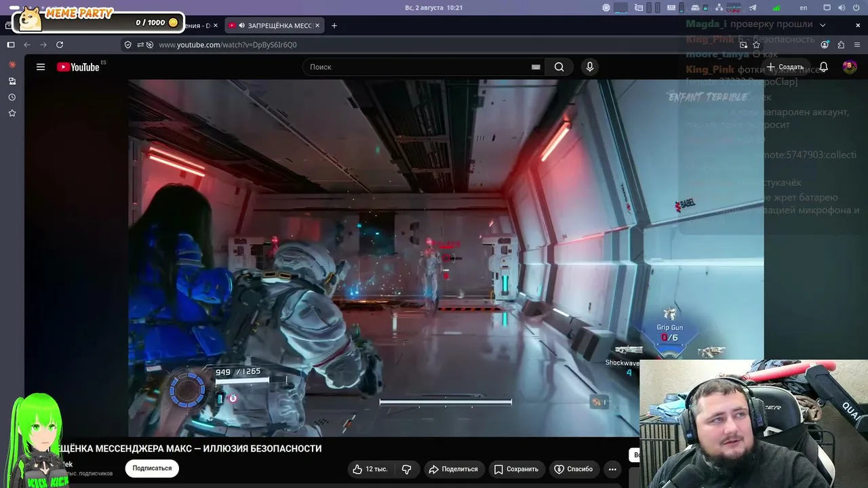Open the screen display icon in the system tray
This screenshot has height=488, width=868.
[x=827, y=7]
